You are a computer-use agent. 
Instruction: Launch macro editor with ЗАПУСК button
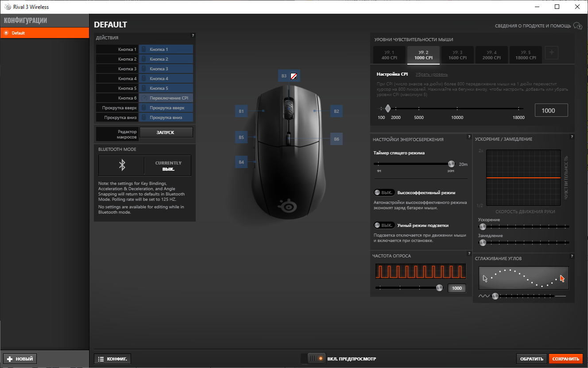coord(166,132)
